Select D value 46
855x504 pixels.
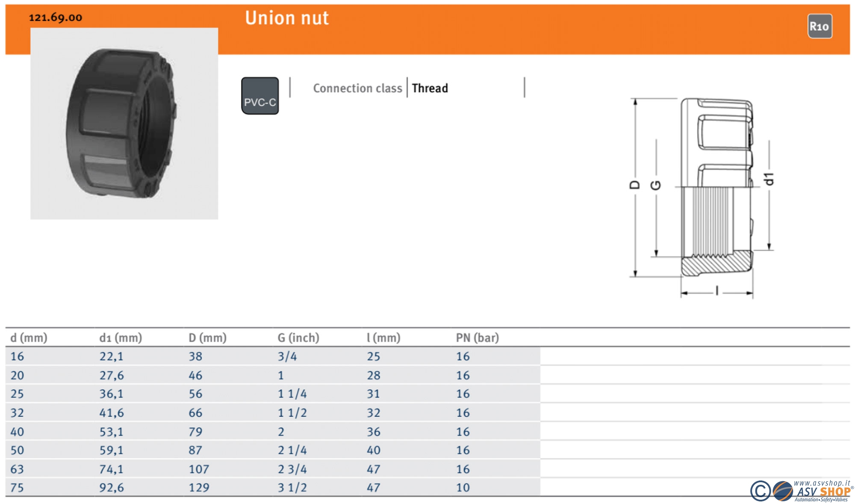(x=195, y=375)
